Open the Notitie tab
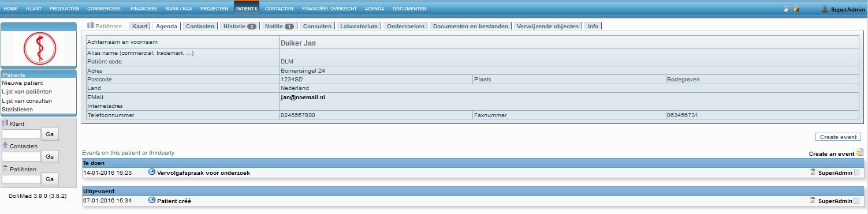The height and width of the screenshot is (214, 868). (280, 26)
